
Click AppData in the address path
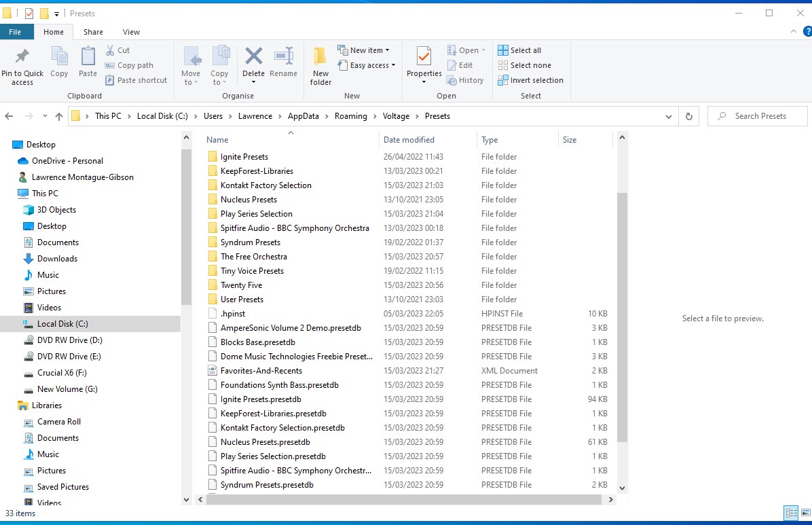click(x=303, y=116)
